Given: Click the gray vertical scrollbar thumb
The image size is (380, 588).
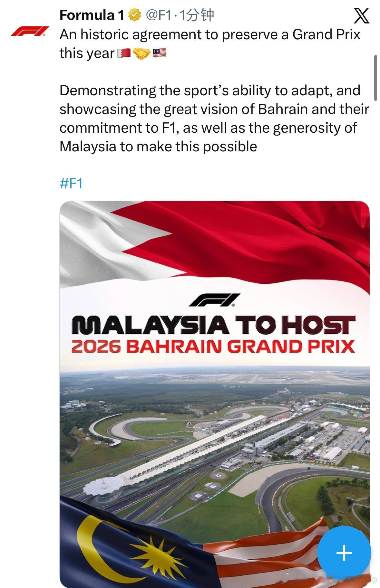Looking at the screenshot, I should coord(375,78).
